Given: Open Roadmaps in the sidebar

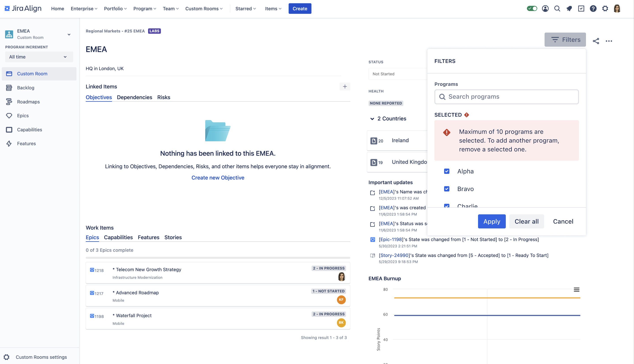Looking at the screenshot, I should click(39, 102).
